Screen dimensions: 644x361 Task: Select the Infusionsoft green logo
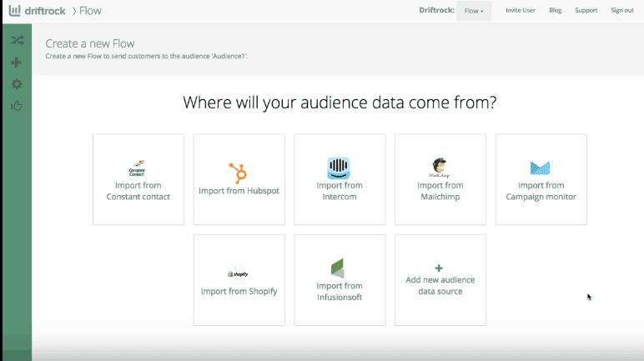click(x=338, y=268)
